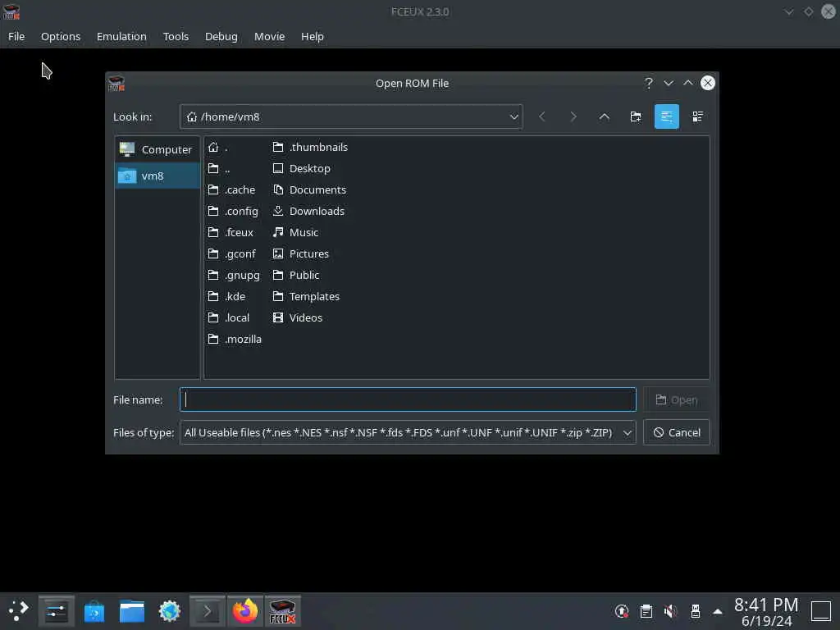Open the Options menu

tap(61, 36)
